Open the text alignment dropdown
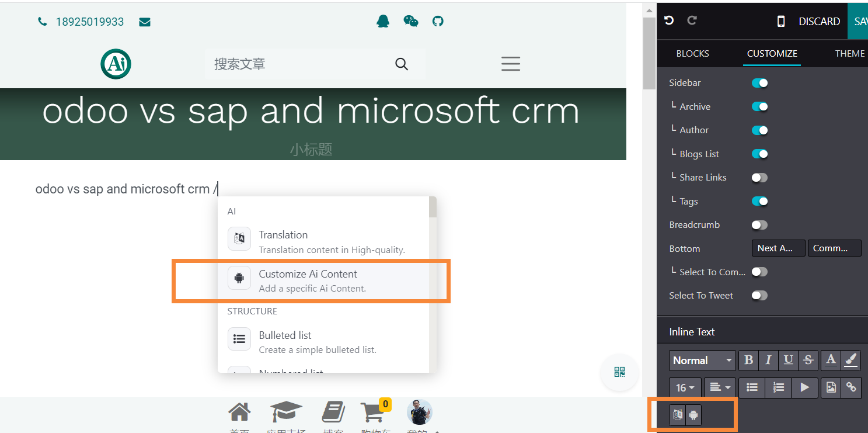The width and height of the screenshot is (868, 433). click(720, 387)
